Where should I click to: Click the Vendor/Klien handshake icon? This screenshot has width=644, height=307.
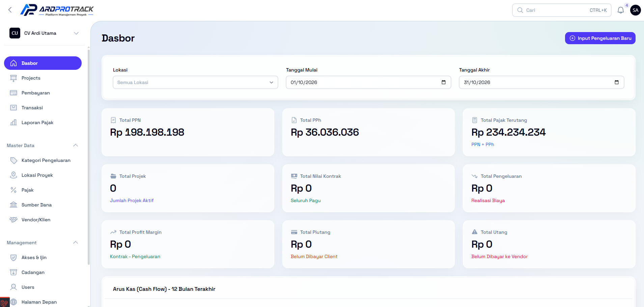pyautogui.click(x=13, y=220)
